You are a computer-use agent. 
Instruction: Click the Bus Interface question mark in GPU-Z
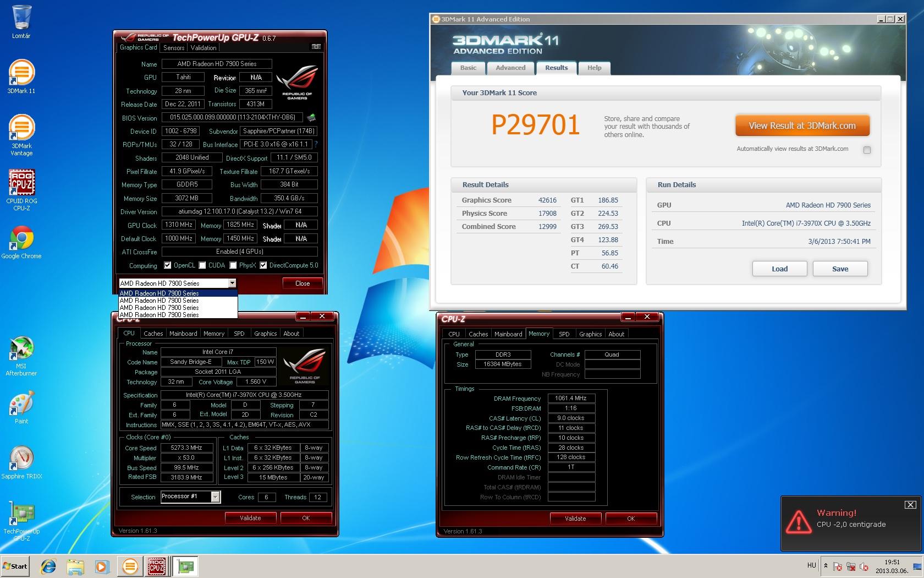[x=316, y=144]
